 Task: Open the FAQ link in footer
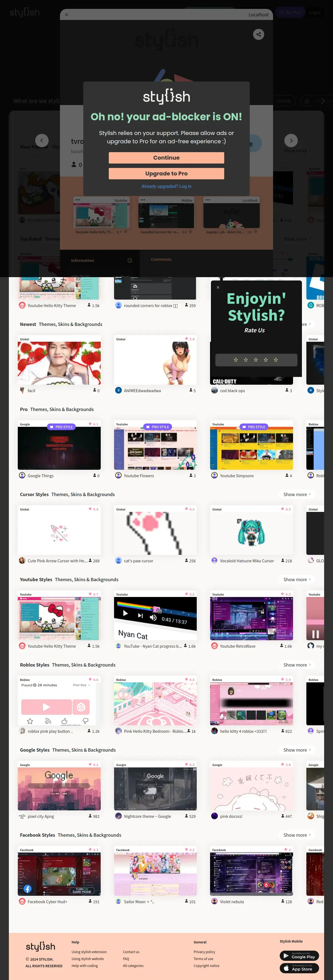(x=126, y=959)
